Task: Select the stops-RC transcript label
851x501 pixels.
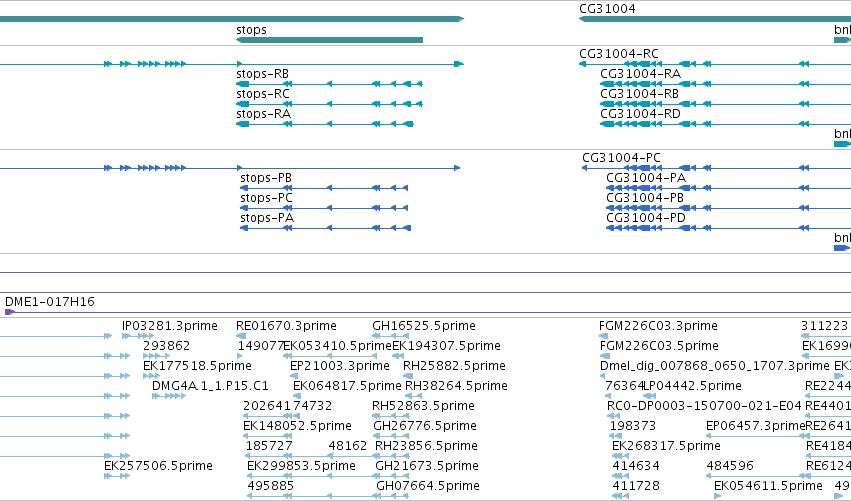Action: 263,94
